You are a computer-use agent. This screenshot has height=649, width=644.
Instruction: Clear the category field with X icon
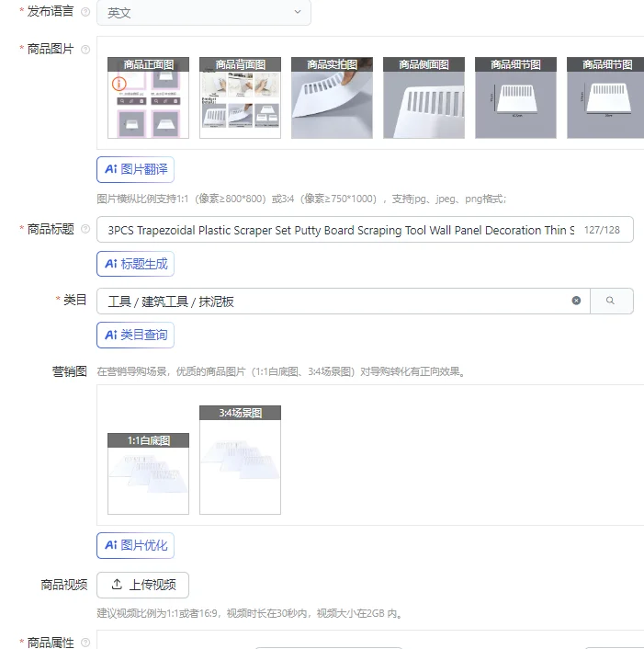tap(576, 301)
